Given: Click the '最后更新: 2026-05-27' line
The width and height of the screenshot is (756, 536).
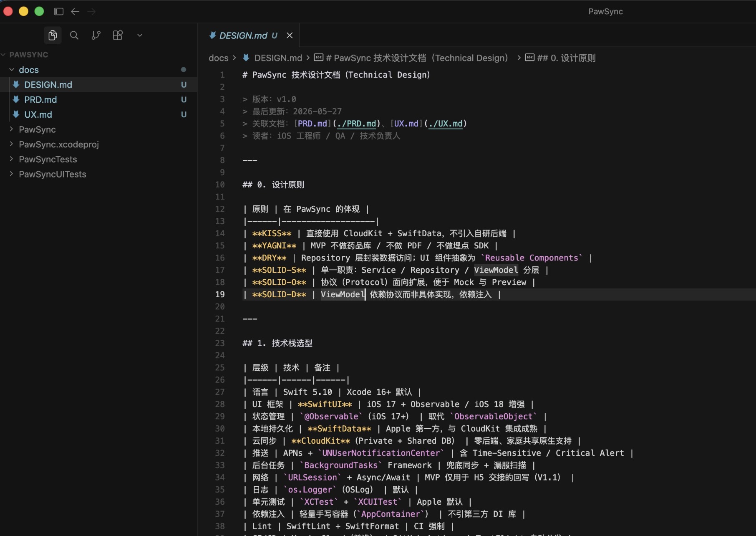Looking at the screenshot, I should (292, 111).
